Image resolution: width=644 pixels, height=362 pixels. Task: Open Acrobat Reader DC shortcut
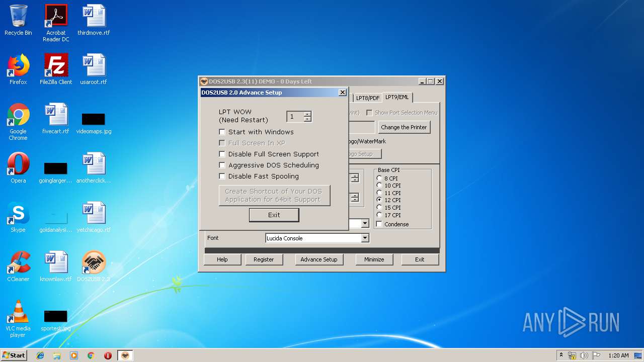pos(56,23)
